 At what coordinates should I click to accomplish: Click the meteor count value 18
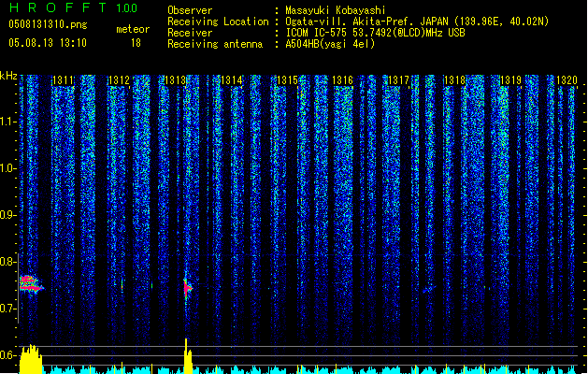click(x=136, y=43)
